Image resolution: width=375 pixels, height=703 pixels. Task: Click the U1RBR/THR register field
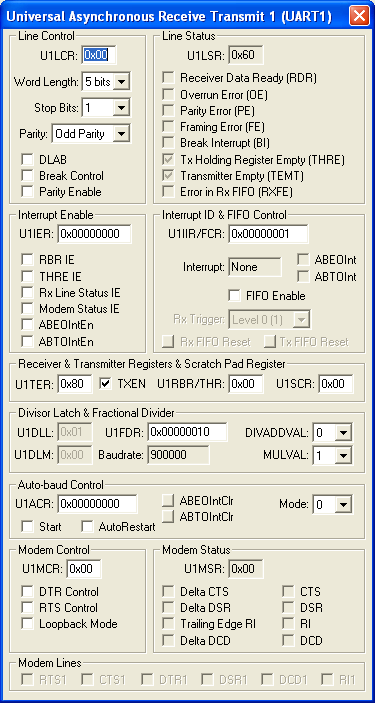[x=246, y=384]
